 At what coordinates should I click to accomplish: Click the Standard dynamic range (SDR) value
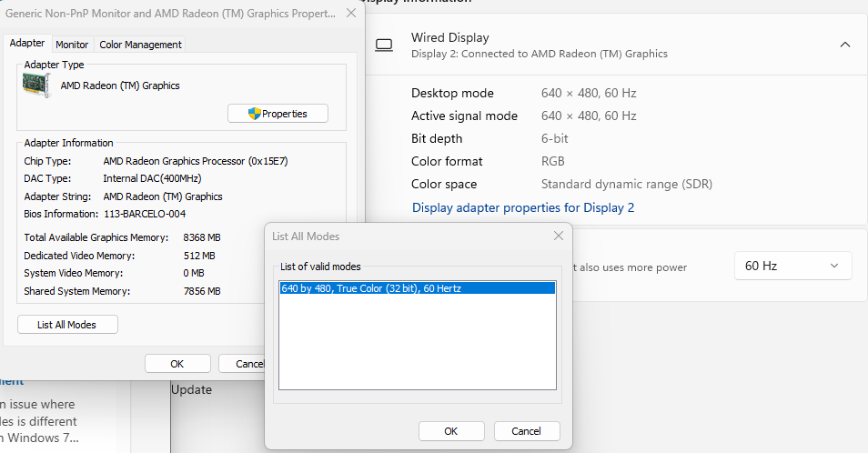tap(627, 184)
